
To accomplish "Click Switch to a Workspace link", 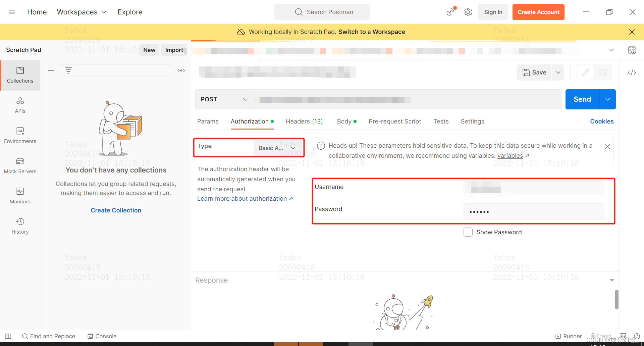I will click(x=372, y=32).
